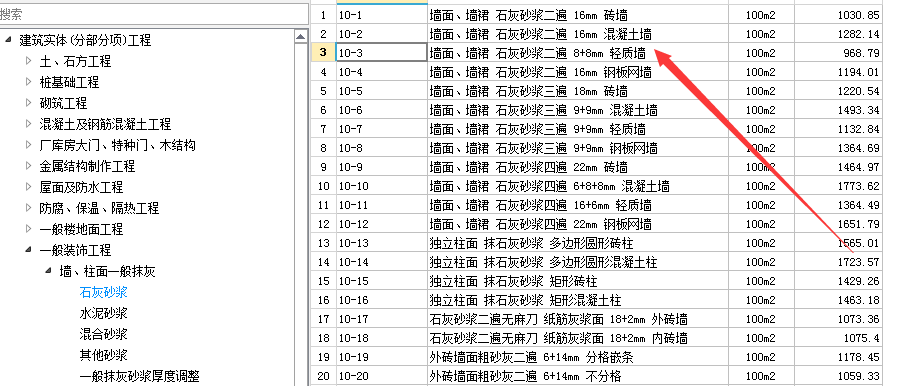Image resolution: width=908 pixels, height=386 pixels.
Task: Expand the 砌筑工程 tree node
Action: point(28,102)
